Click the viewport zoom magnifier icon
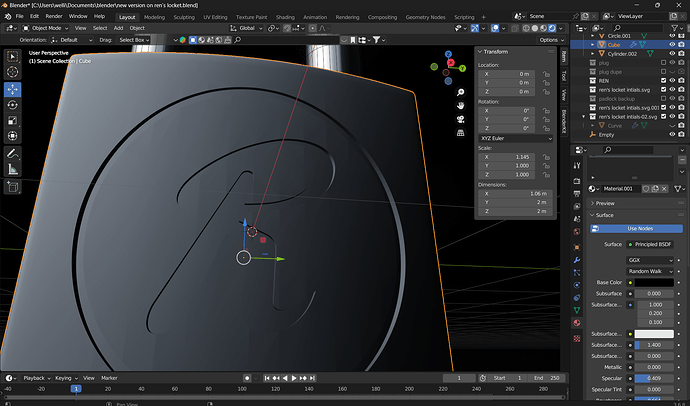 (460, 92)
